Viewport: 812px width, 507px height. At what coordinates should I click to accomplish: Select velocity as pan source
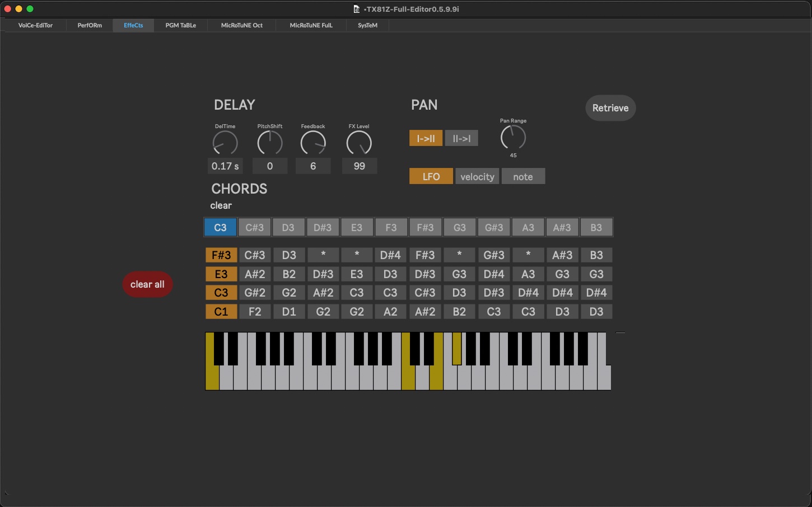(477, 177)
